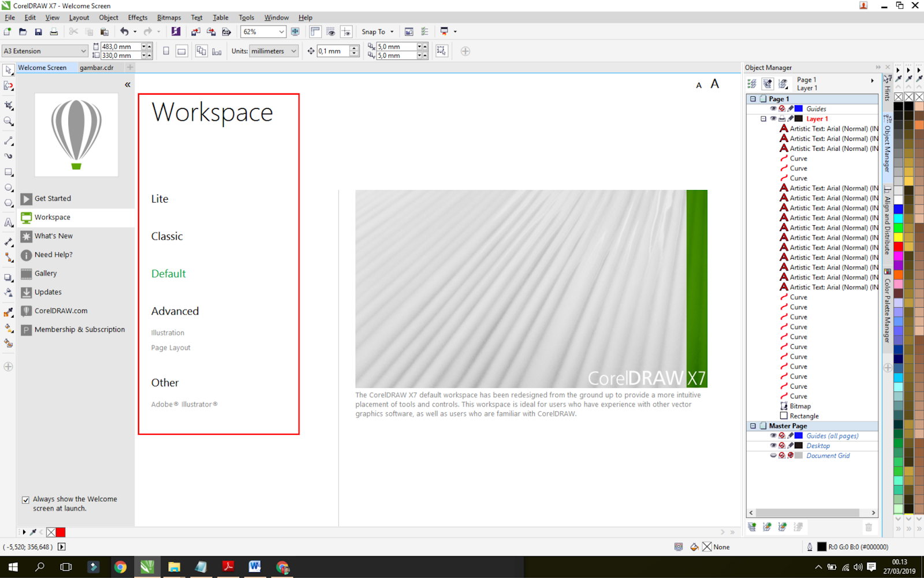Toggle visibility of the Desktop master layer
Viewport: 924px width, 578px height.
coord(773,446)
